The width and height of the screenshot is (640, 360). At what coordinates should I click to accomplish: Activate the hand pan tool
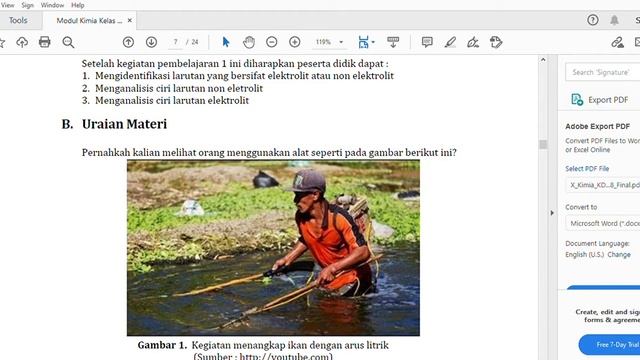pyautogui.click(x=249, y=42)
